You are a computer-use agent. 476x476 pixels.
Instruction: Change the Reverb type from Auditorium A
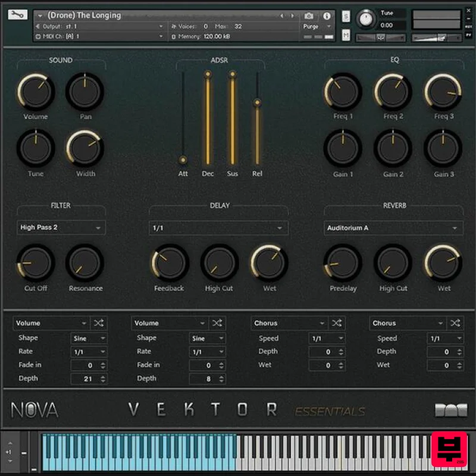point(393,227)
